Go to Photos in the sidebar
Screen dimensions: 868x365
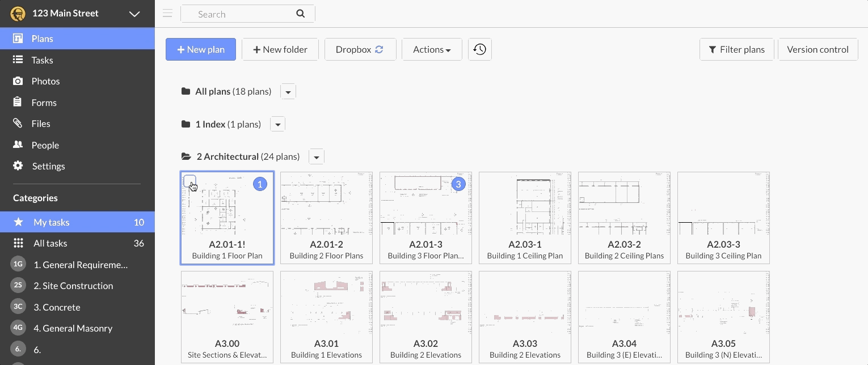coord(45,81)
